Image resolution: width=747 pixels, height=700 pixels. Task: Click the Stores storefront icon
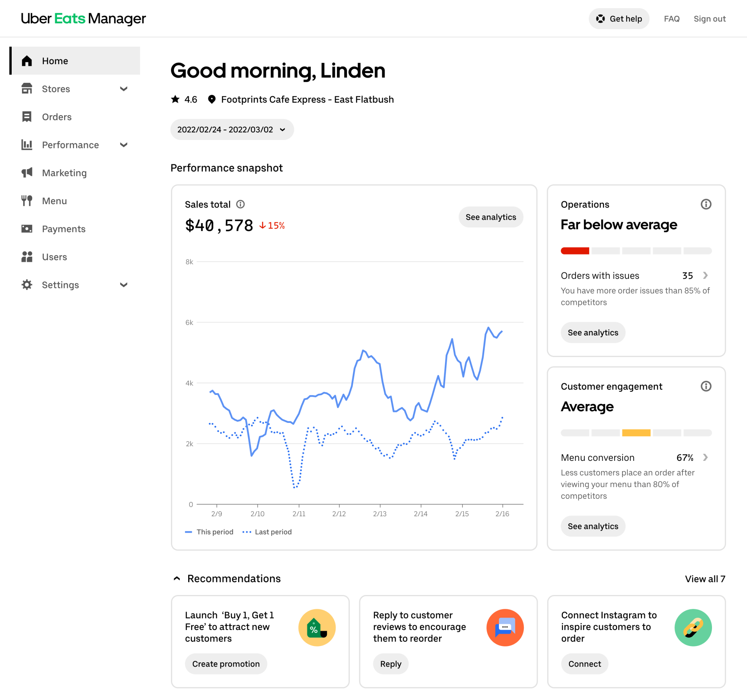pos(27,89)
